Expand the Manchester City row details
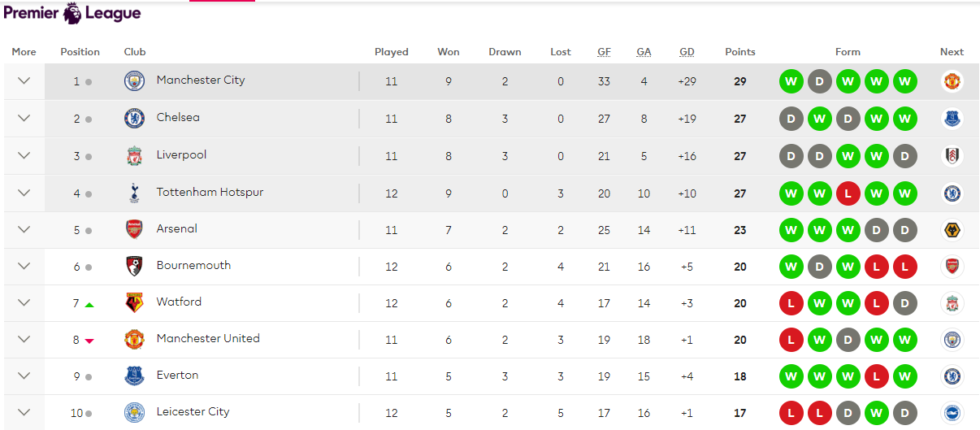Screen dimensions: 980x430 coord(24,81)
